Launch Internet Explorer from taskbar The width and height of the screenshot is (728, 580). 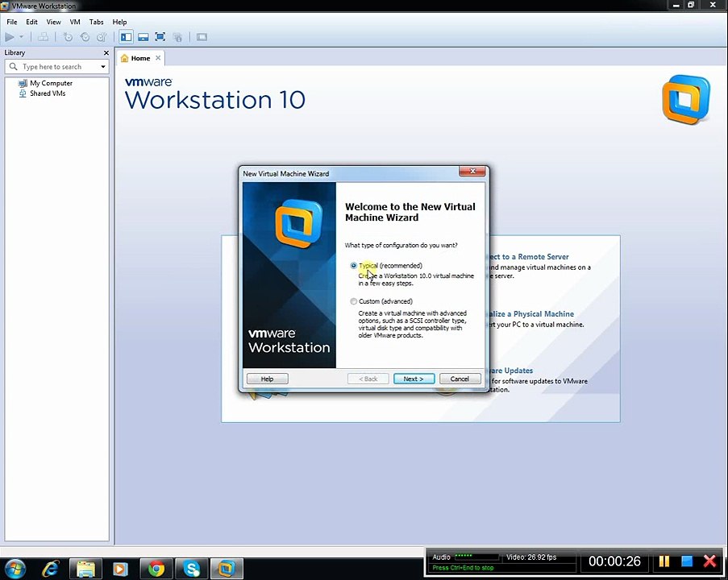50,569
